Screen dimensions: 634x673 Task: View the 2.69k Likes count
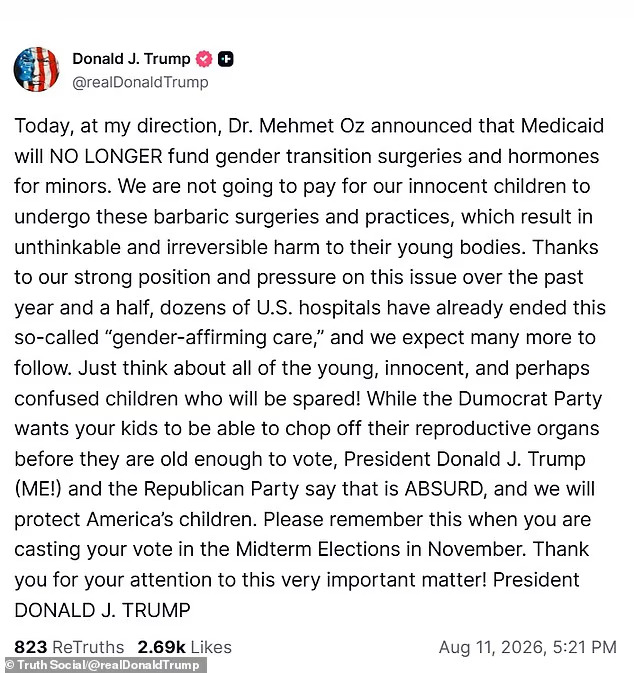pyautogui.click(x=185, y=647)
